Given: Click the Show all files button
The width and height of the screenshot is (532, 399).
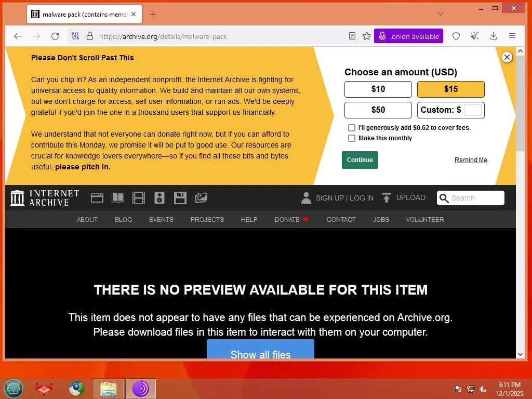Looking at the screenshot, I should click(261, 349).
